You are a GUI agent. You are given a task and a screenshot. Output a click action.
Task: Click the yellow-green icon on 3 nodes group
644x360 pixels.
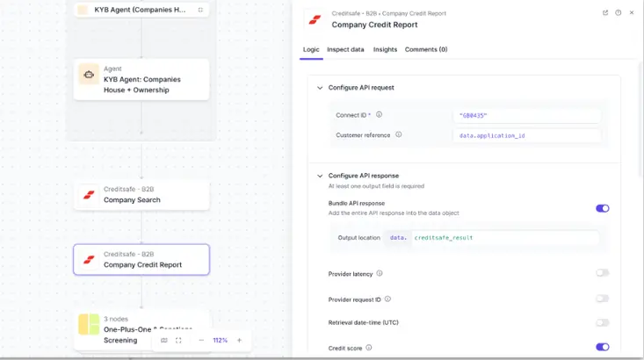(x=89, y=324)
